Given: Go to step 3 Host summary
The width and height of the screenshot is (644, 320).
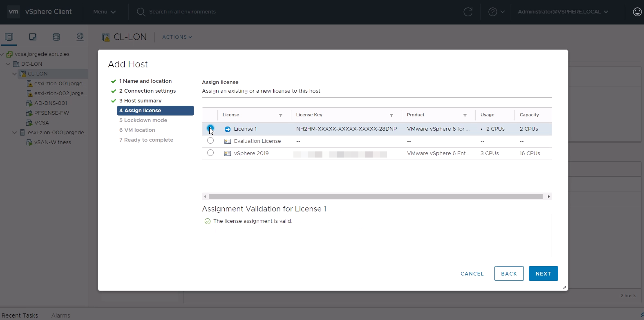Looking at the screenshot, I should [140, 101].
